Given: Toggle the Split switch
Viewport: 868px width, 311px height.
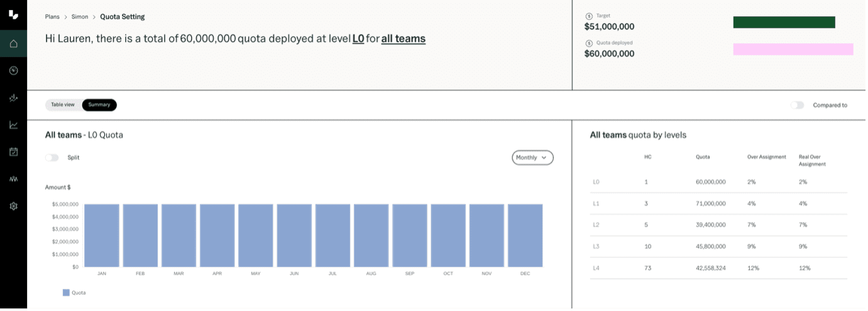Looking at the screenshot, I should 52,158.
